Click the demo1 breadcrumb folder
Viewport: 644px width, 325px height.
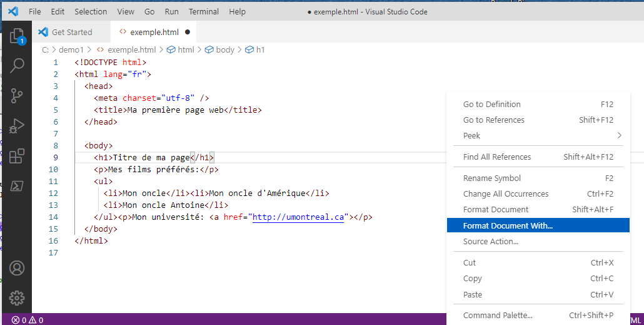tap(71, 49)
